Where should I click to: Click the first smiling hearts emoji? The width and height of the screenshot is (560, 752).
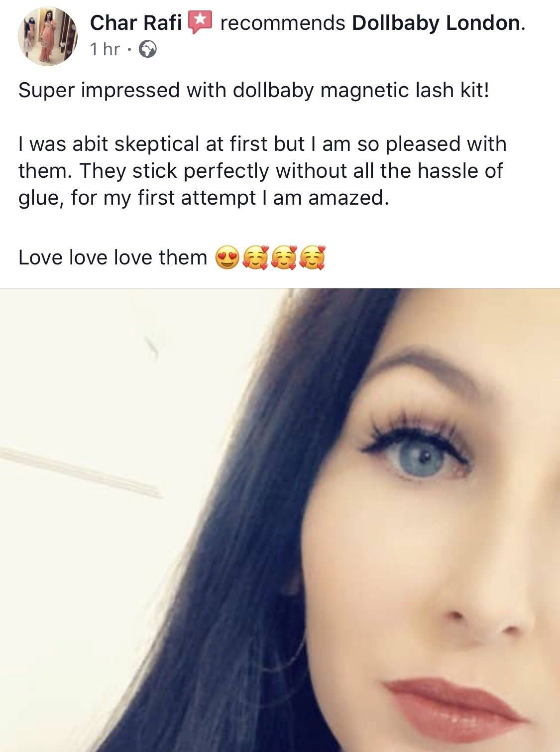click(x=256, y=258)
